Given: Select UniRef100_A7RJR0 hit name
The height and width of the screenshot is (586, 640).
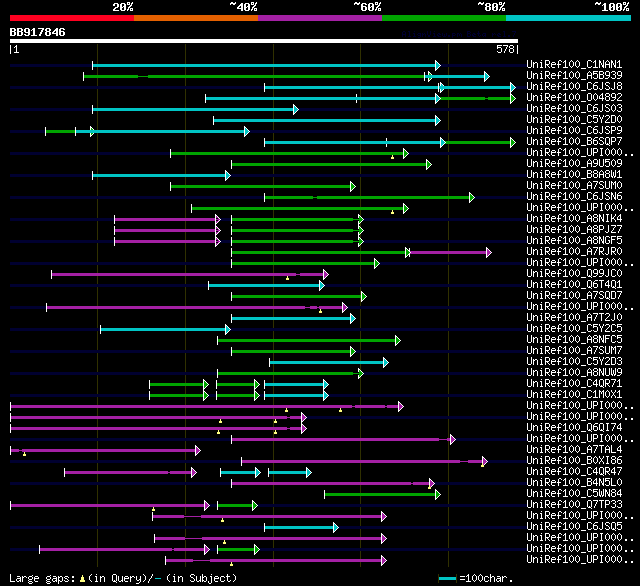Looking at the screenshot, I should tap(574, 252).
